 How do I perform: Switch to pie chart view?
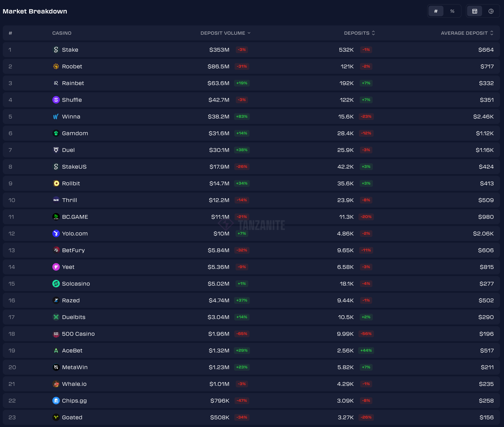(x=491, y=11)
